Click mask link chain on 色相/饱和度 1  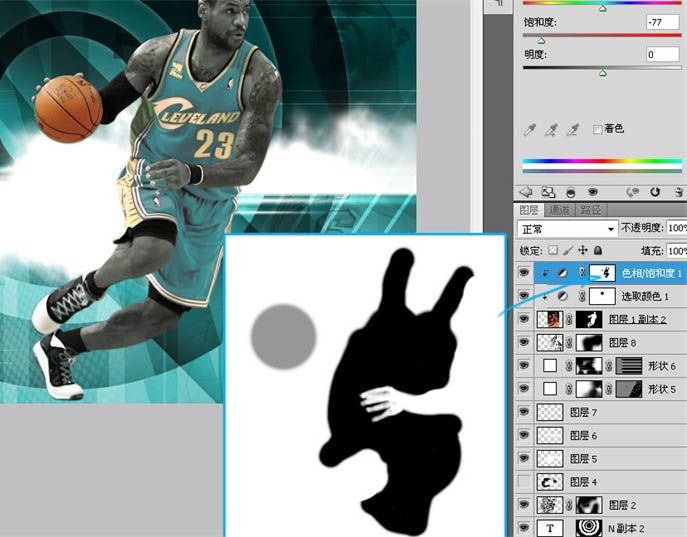click(x=582, y=273)
